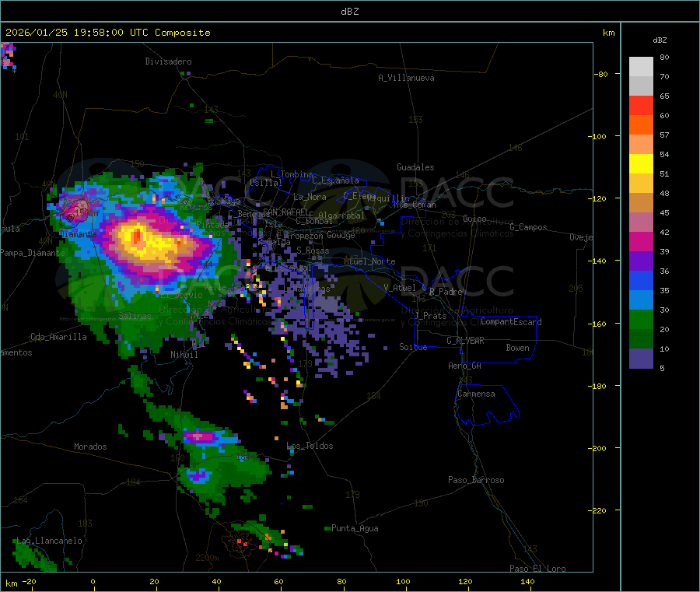700x592 pixels.
Task: Click the Cda_Amarilla place label
Action: 58,337
